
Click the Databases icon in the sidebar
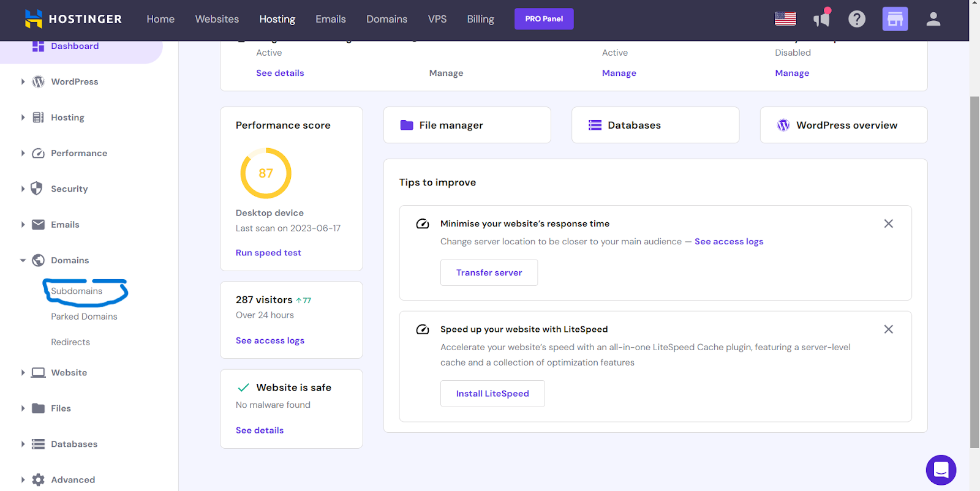coord(38,444)
